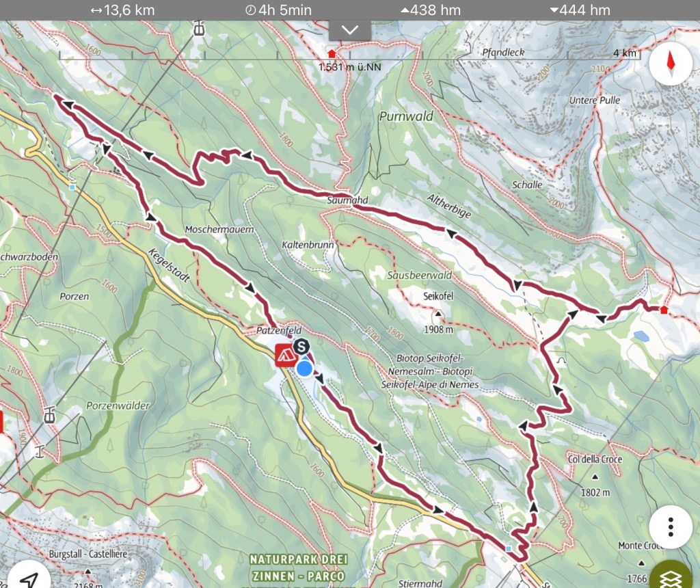Tap the 4h 5min duration stat

[x=278, y=10]
